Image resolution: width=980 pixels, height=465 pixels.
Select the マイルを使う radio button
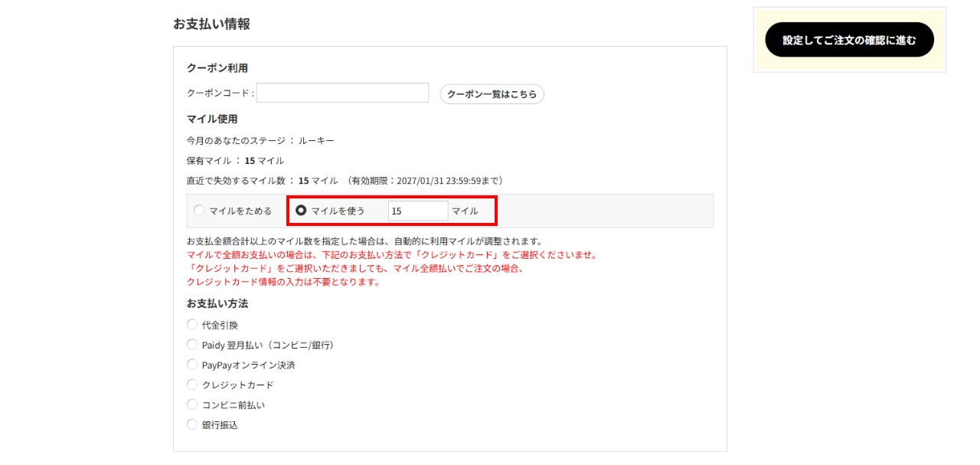pyautogui.click(x=301, y=211)
